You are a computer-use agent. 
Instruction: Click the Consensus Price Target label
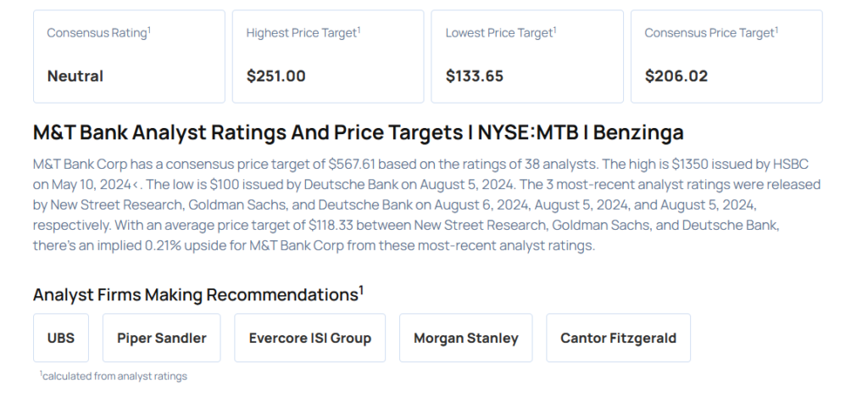tap(710, 33)
